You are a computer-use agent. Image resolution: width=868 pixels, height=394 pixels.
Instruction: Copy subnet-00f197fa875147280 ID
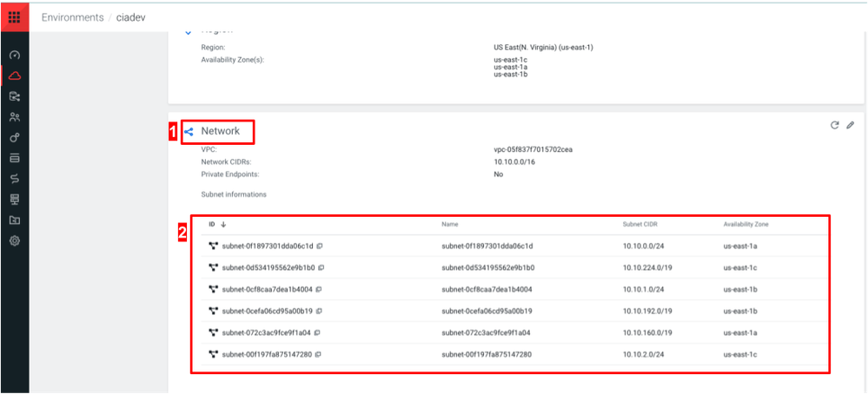click(318, 355)
